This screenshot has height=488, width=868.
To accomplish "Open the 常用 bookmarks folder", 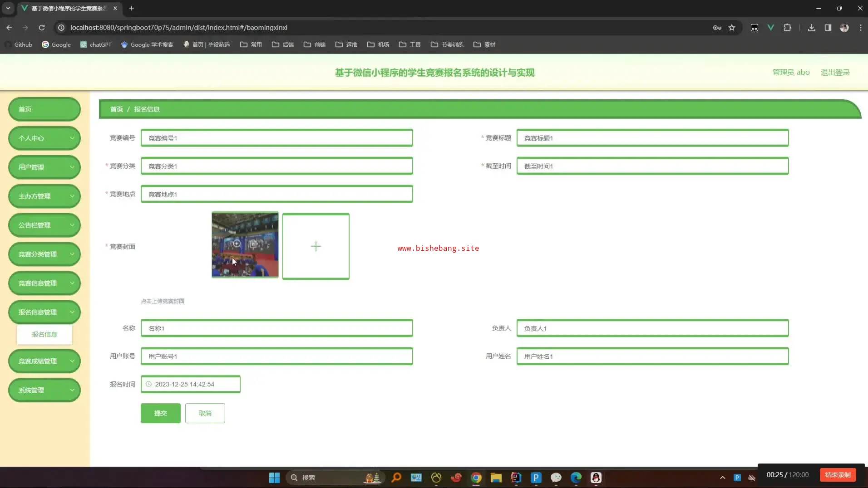I will coord(251,44).
